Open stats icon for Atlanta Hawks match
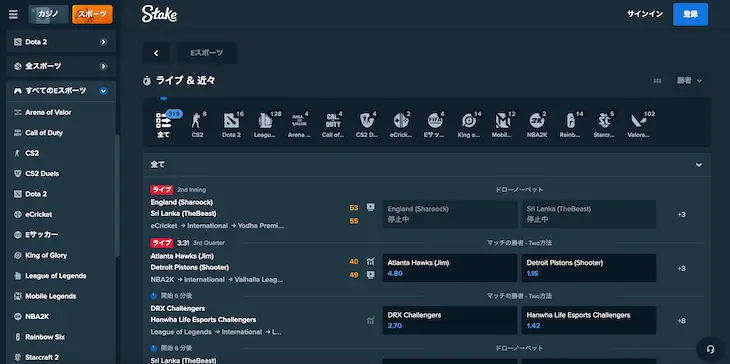Image resolution: width=730 pixels, height=364 pixels. (371, 262)
